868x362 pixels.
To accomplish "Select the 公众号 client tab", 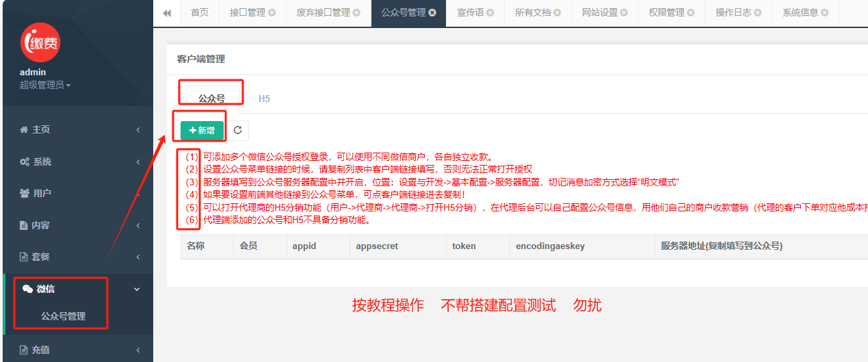I will (x=211, y=99).
